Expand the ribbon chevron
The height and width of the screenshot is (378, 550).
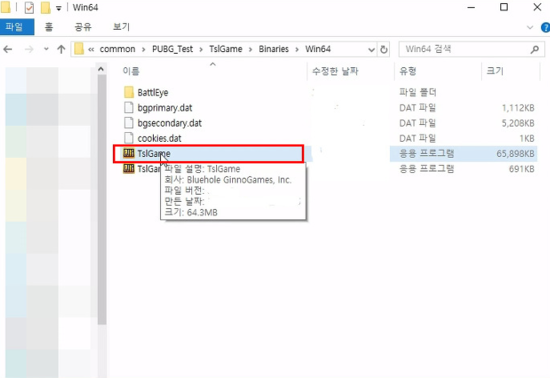pyautogui.click(x=530, y=27)
